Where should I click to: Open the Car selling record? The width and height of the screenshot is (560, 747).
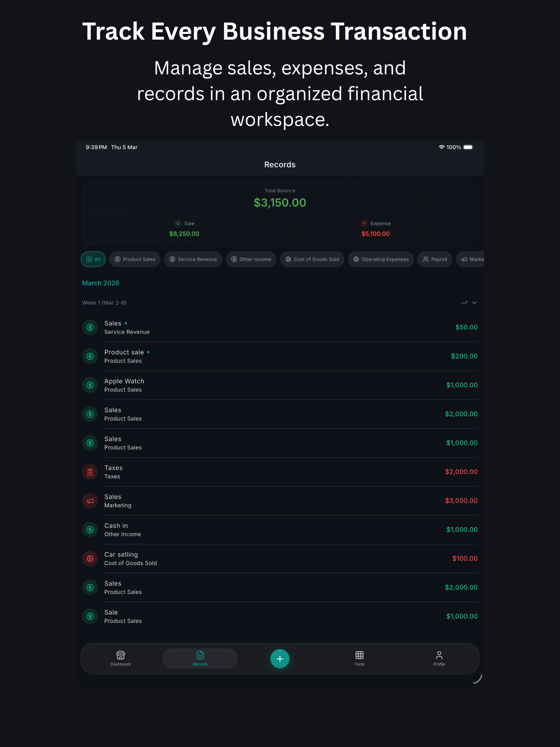tap(280, 559)
